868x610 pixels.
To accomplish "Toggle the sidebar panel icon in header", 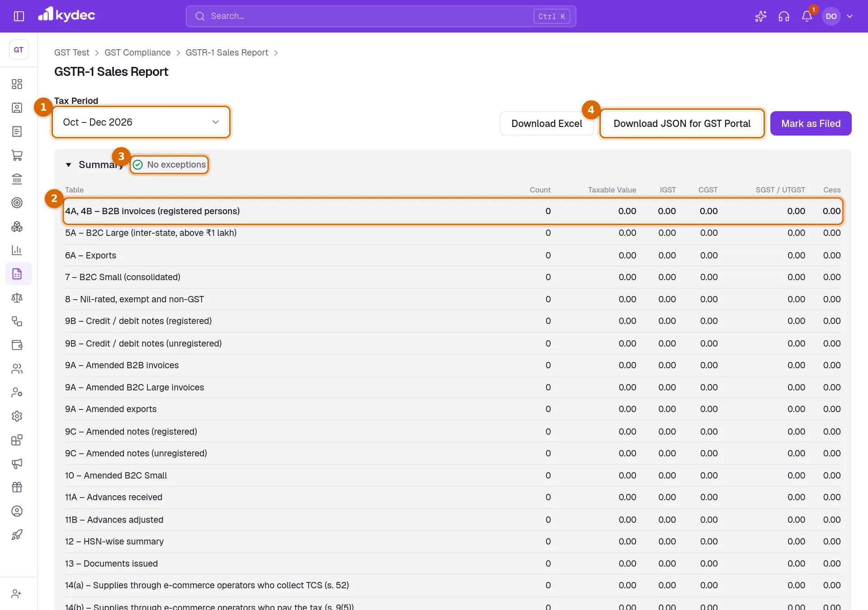I will coord(19,16).
